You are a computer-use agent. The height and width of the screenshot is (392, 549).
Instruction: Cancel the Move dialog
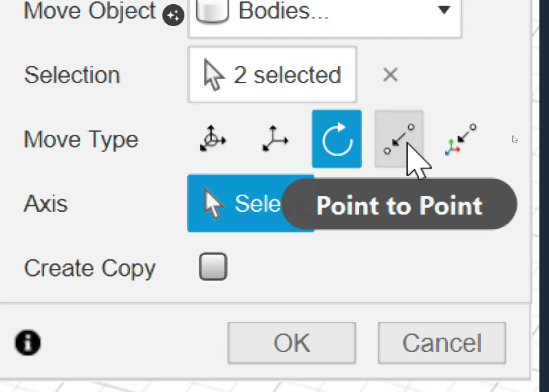point(442,343)
